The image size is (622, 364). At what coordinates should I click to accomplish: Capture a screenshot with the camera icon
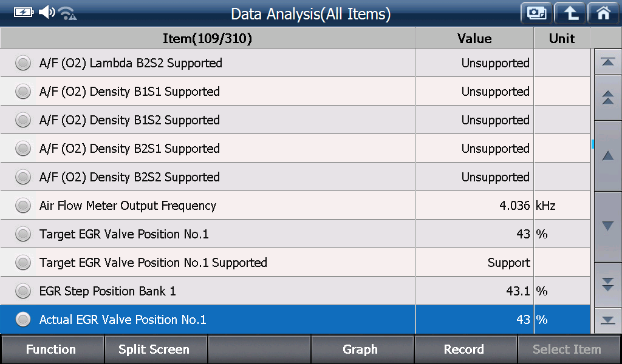tap(536, 13)
